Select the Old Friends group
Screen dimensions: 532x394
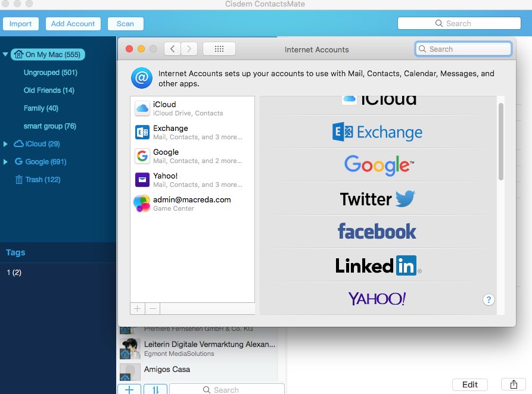click(49, 90)
